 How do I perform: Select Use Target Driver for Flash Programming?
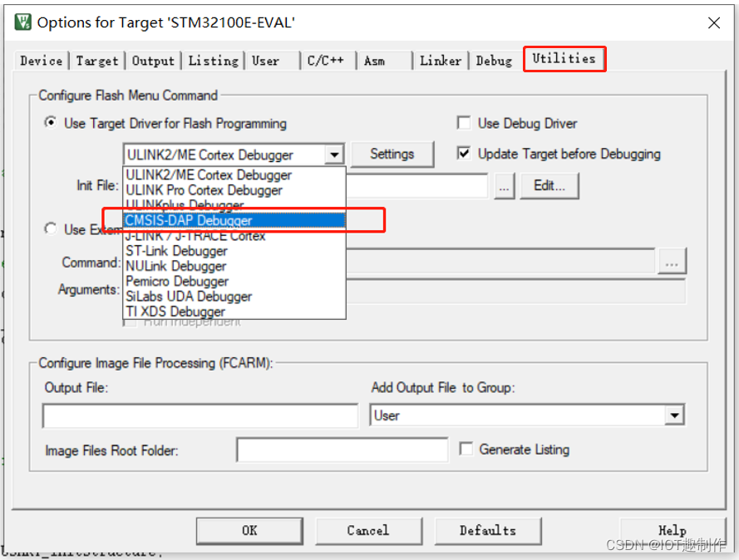point(51,123)
